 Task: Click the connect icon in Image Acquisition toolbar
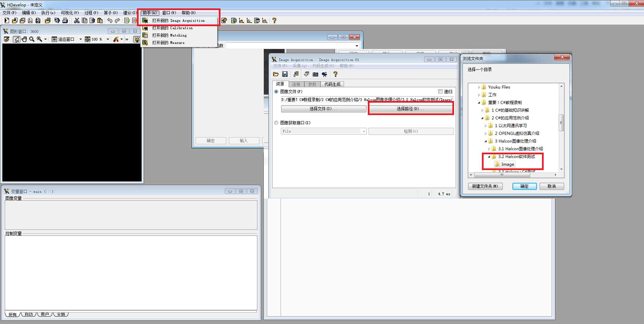[306, 74]
